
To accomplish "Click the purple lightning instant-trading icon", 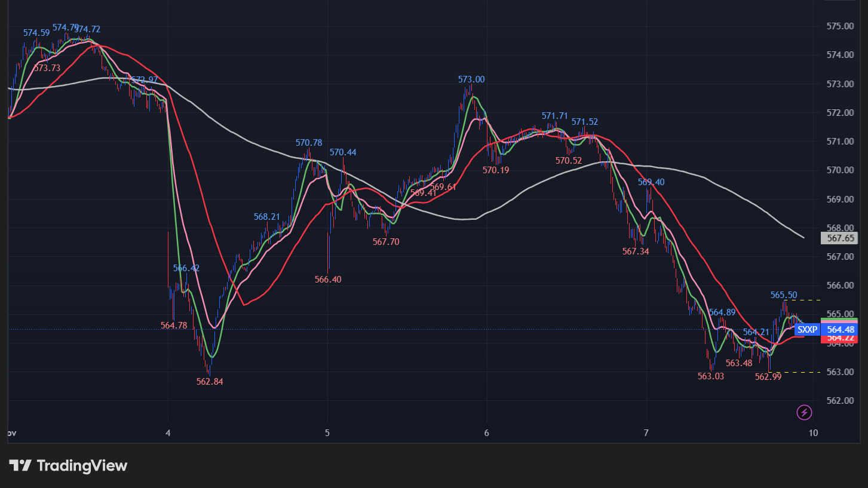I will [x=804, y=413].
